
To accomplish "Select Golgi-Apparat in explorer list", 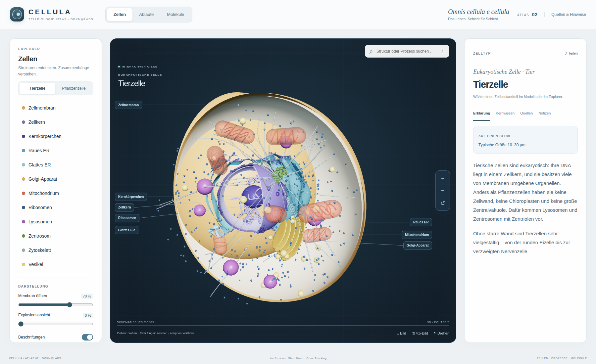I will [56, 179].
